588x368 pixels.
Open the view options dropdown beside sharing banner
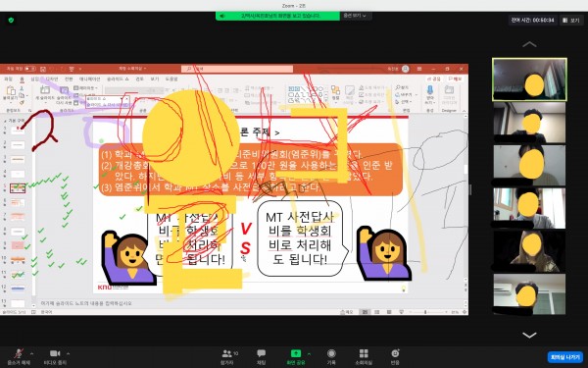click(355, 16)
